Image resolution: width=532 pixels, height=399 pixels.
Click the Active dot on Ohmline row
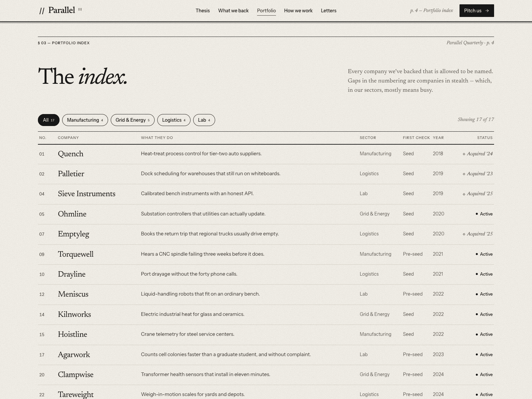tap(477, 214)
